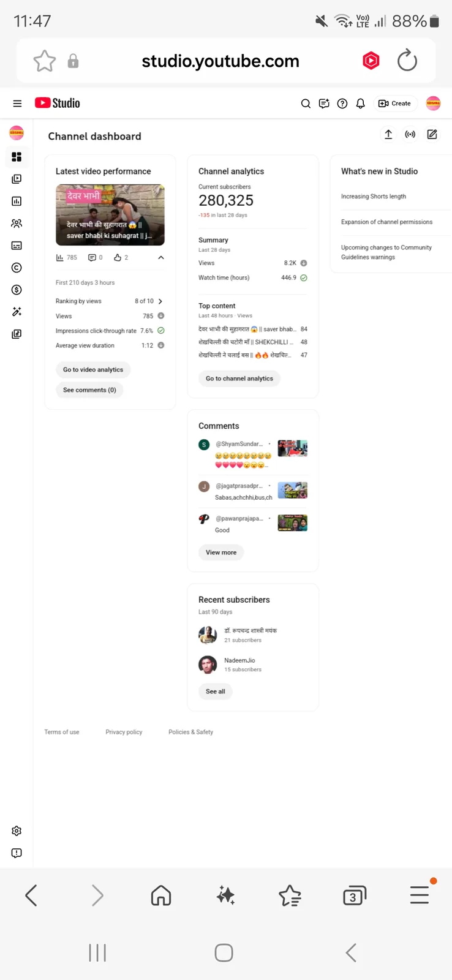Viewport: 452px width, 980px height.
Task: Bookmark page with the star icon in address bar
Action: click(44, 61)
